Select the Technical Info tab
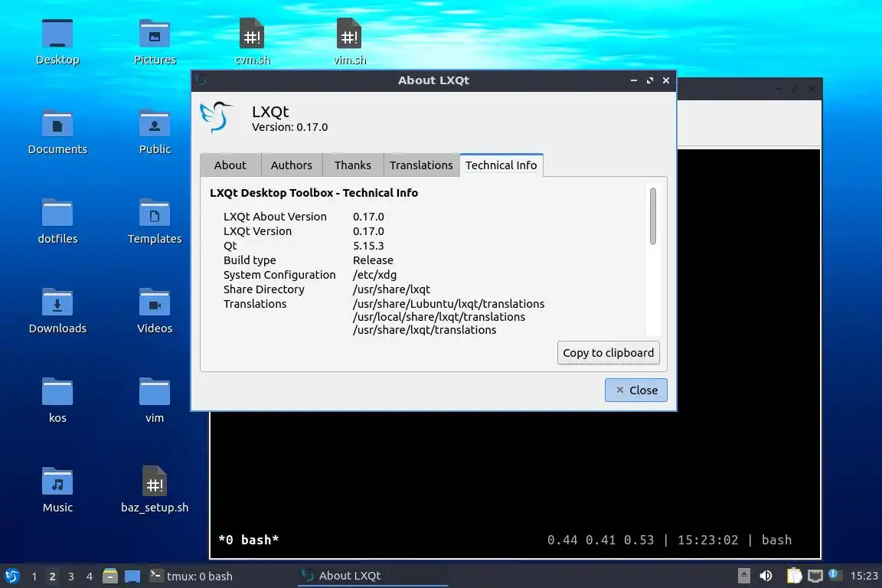 click(501, 165)
